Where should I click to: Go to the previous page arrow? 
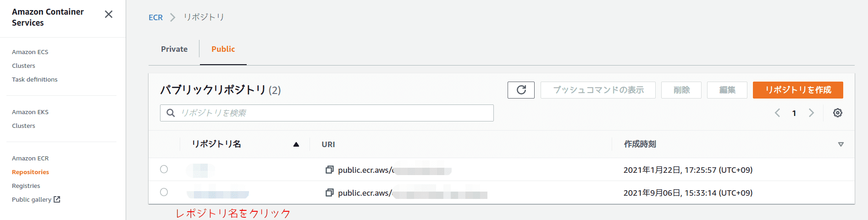coord(777,113)
